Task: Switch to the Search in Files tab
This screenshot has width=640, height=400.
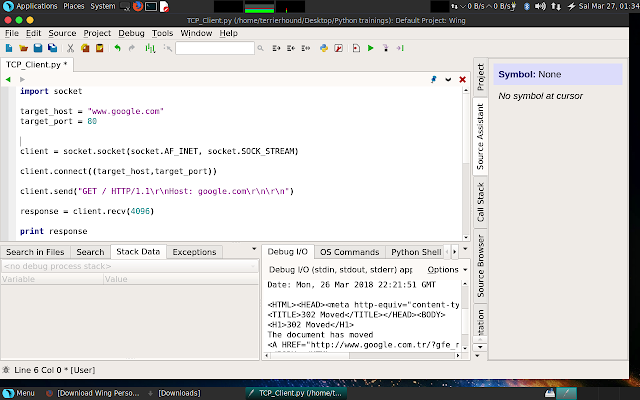Action: (35, 252)
